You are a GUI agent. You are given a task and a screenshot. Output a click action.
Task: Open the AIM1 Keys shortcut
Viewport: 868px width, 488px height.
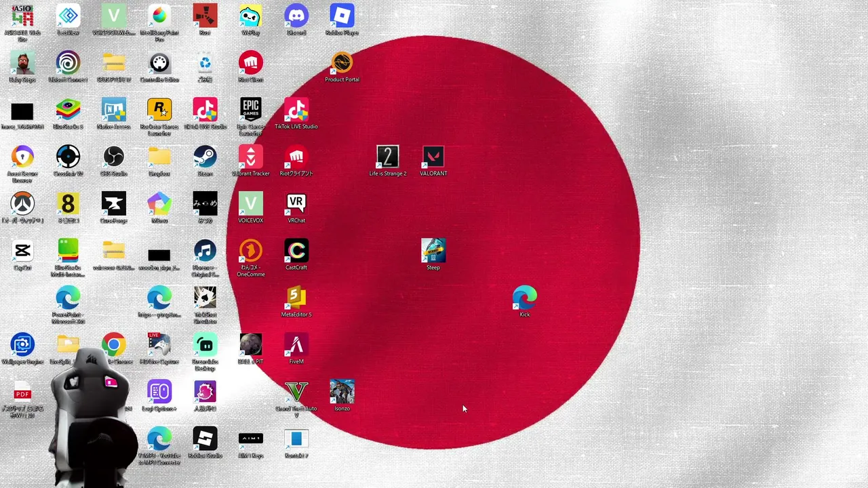coord(250,439)
